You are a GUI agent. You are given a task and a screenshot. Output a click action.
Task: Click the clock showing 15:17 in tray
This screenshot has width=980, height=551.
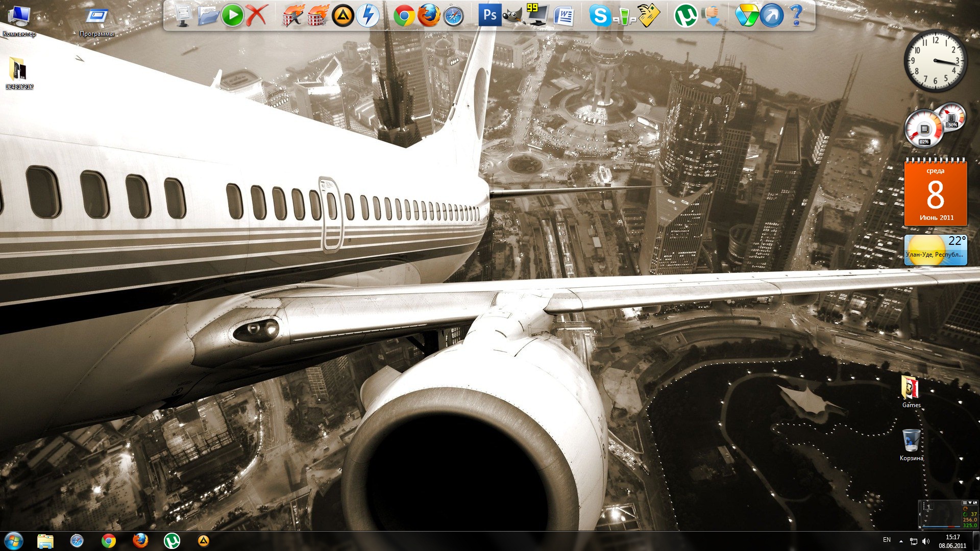952,541
